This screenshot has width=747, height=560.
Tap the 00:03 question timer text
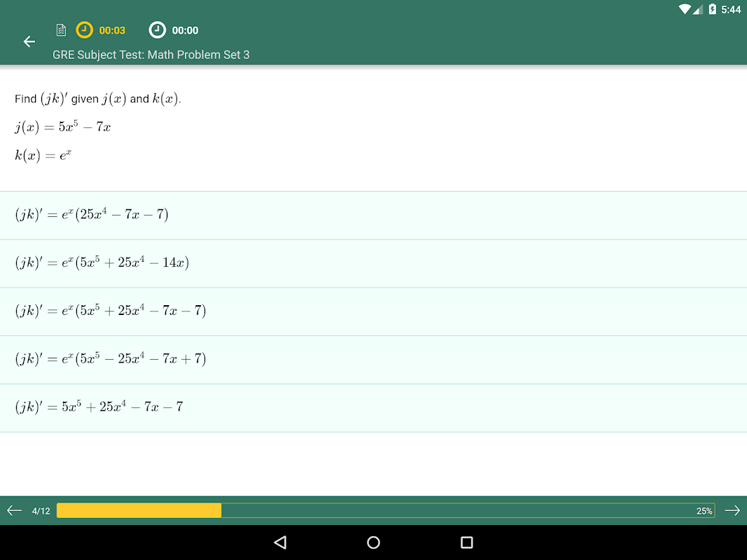click(x=112, y=31)
